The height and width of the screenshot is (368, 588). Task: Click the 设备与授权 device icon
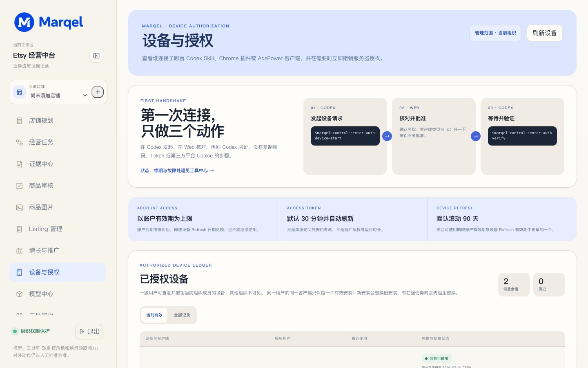[x=19, y=272]
